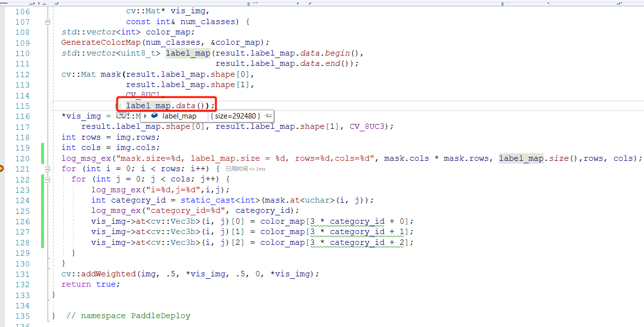
Task: Click line number 106 in the gutter
Action: point(22,11)
